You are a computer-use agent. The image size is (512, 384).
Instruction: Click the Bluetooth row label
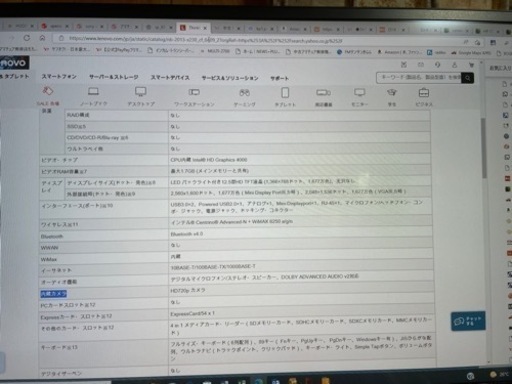click(52, 236)
